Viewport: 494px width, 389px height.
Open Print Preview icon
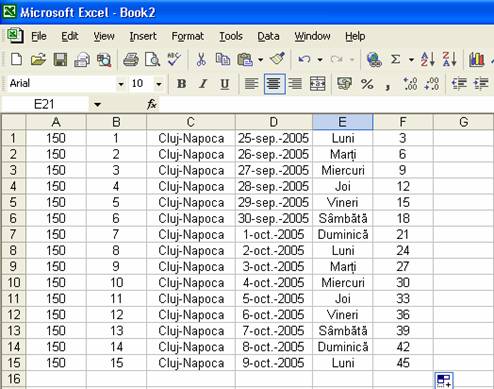[x=152, y=60]
